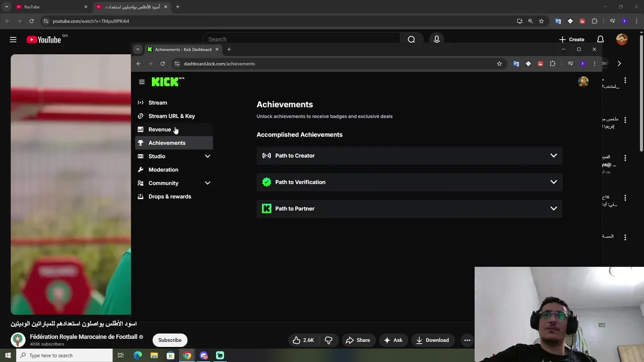
Task: Open Task View from the taskbar
Action: (121, 355)
